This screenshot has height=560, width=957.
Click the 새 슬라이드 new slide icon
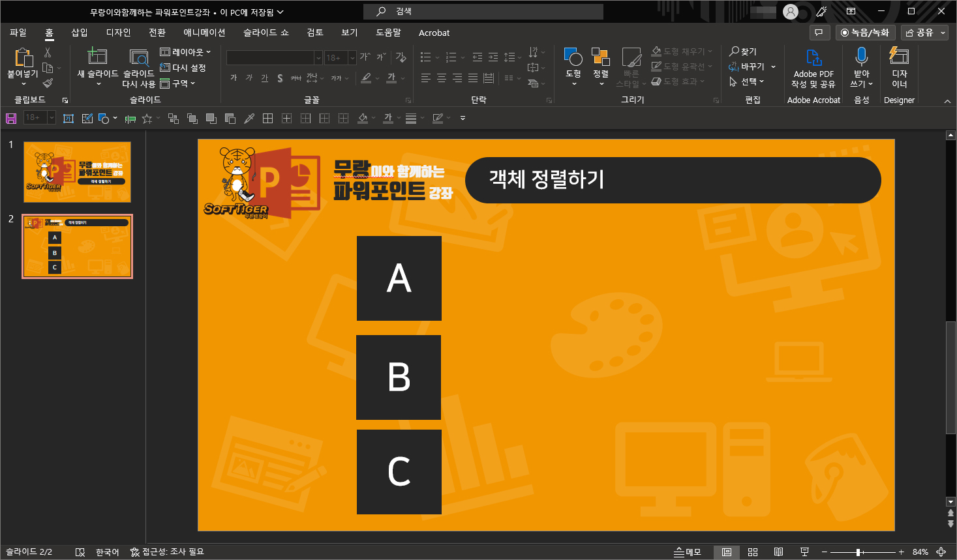(97, 56)
